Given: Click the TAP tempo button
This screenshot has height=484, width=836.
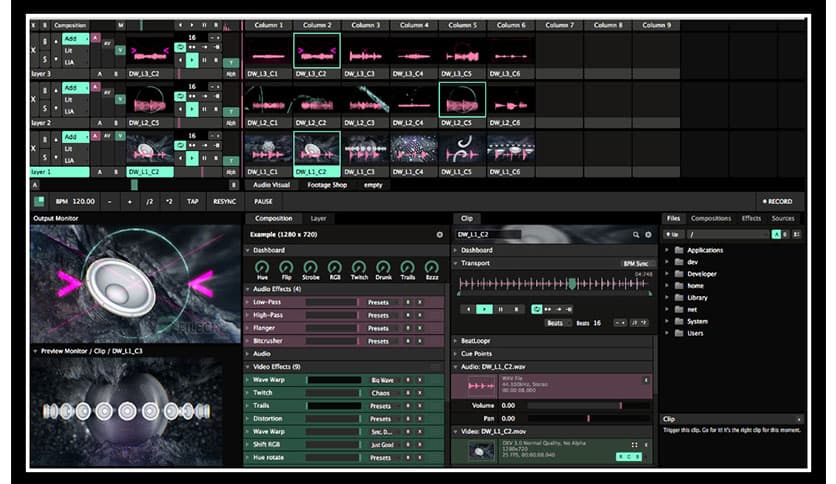Looking at the screenshot, I should (192, 201).
